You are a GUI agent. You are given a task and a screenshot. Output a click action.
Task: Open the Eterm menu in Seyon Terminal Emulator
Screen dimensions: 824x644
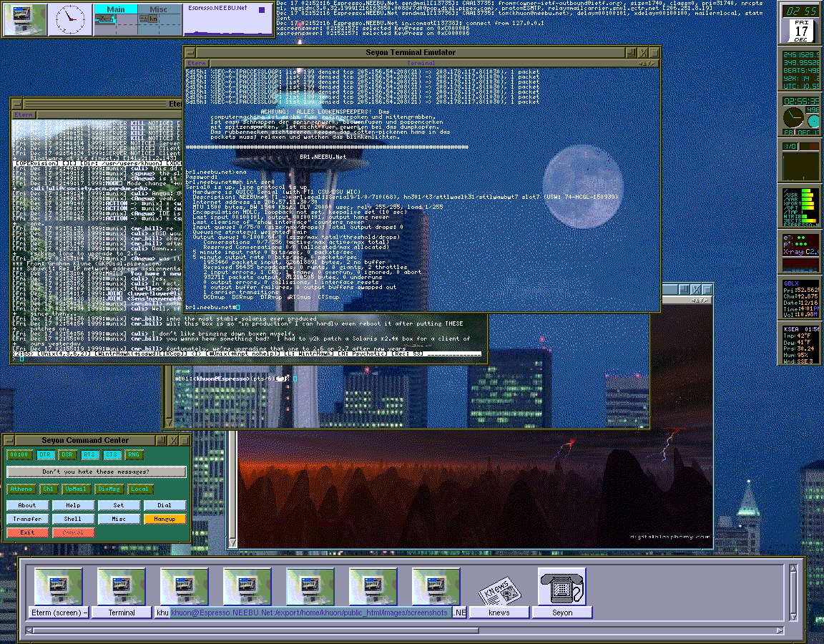[197, 63]
